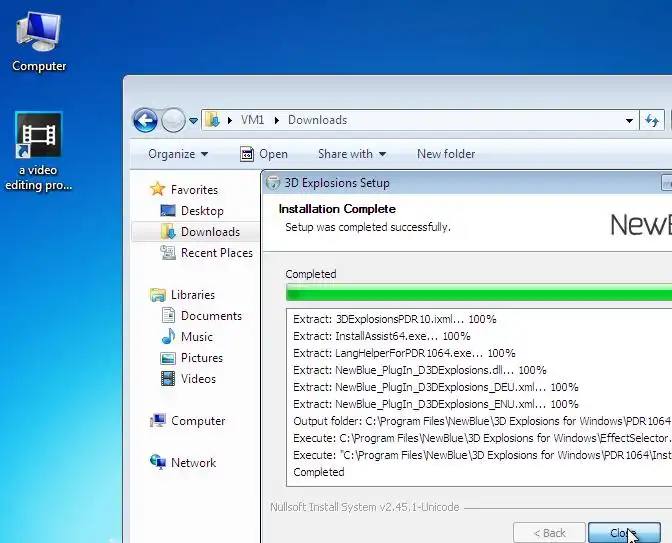Click the Open button's file icon
Image resolution: width=672 pixels, height=543 pixels.
[x=247, y=154]
